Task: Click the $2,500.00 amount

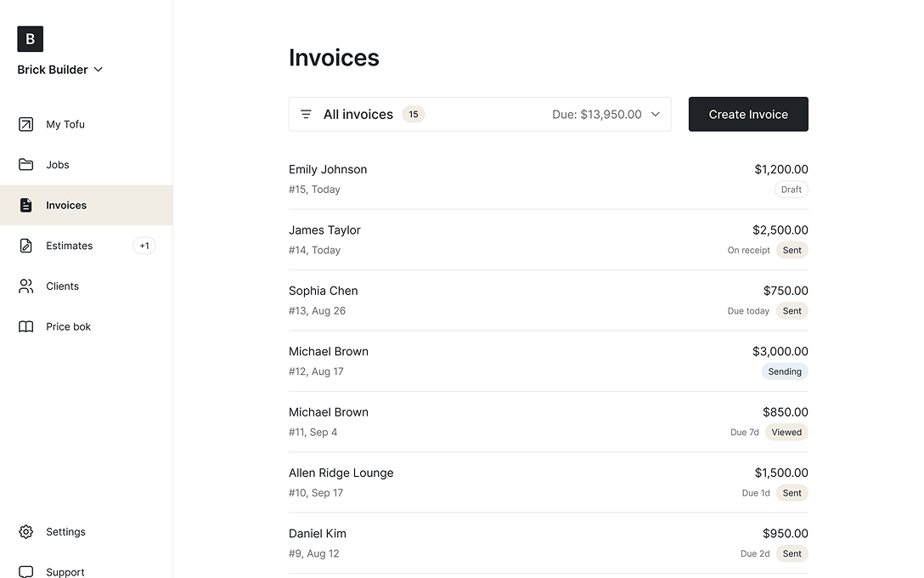Action: pos(780,230)
